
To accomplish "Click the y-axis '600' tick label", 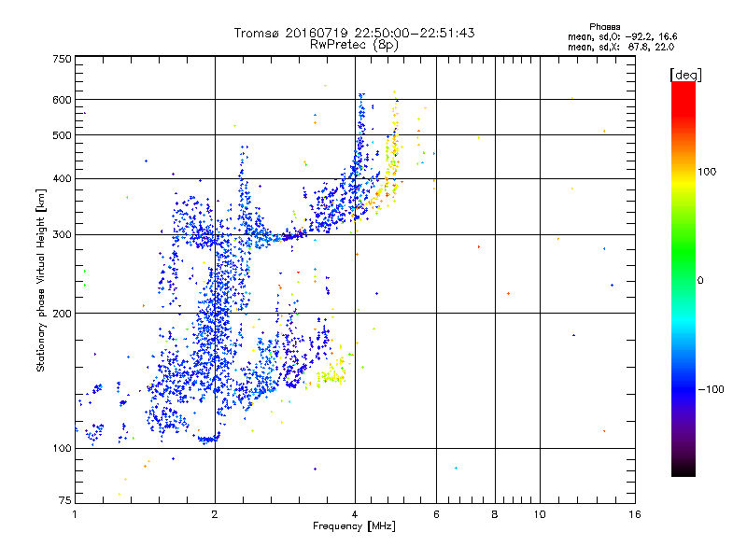I will 62,100.
